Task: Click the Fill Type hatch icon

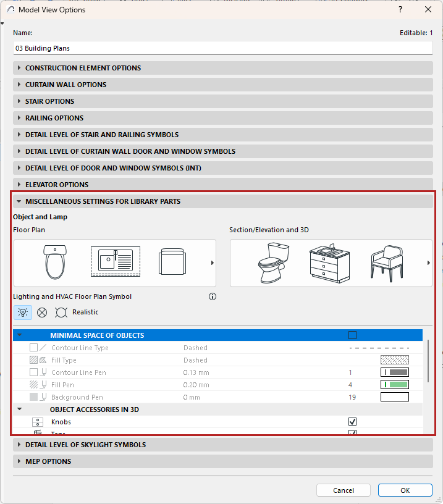Action: [x=38, y=360]
